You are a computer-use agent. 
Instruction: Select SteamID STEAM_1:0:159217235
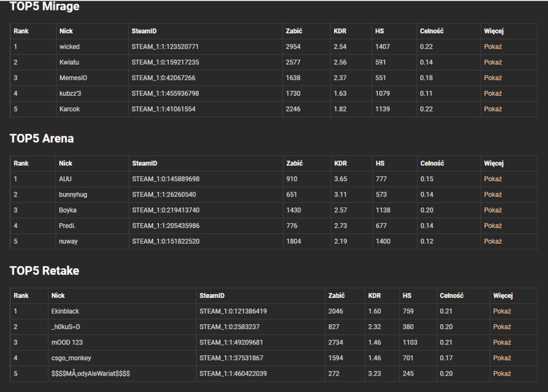pos(165,62)
